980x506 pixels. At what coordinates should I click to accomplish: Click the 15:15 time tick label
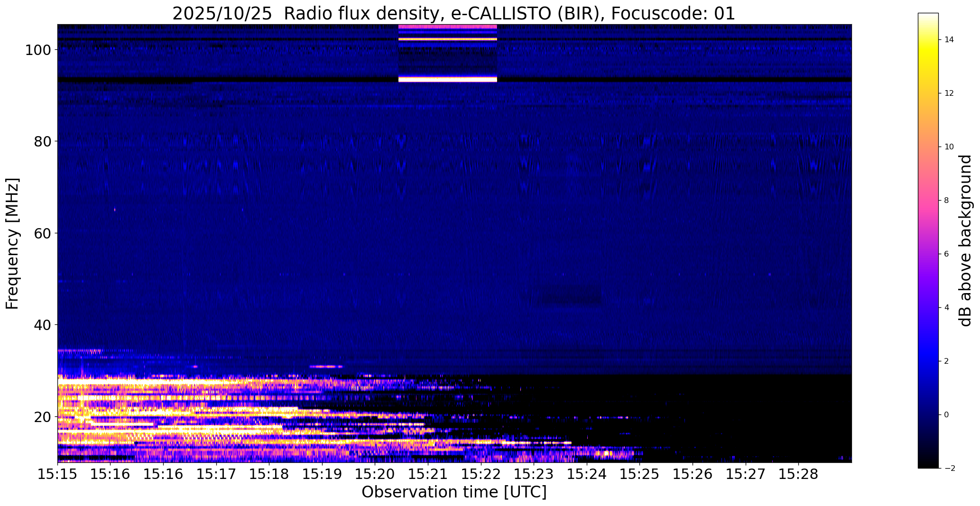58,474
